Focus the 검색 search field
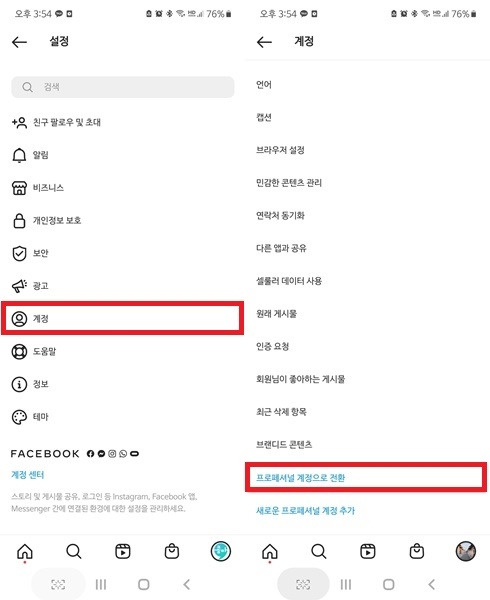 click(122, 87)
